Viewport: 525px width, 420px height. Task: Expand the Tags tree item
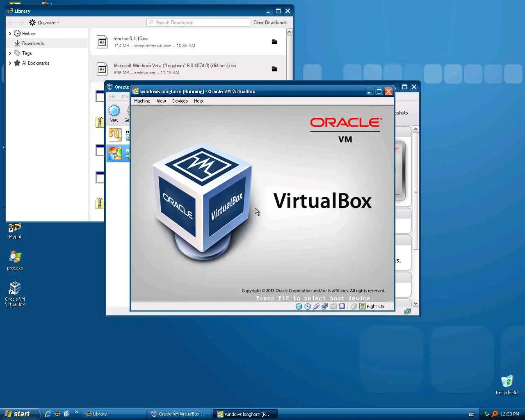[x=10, y=53]
